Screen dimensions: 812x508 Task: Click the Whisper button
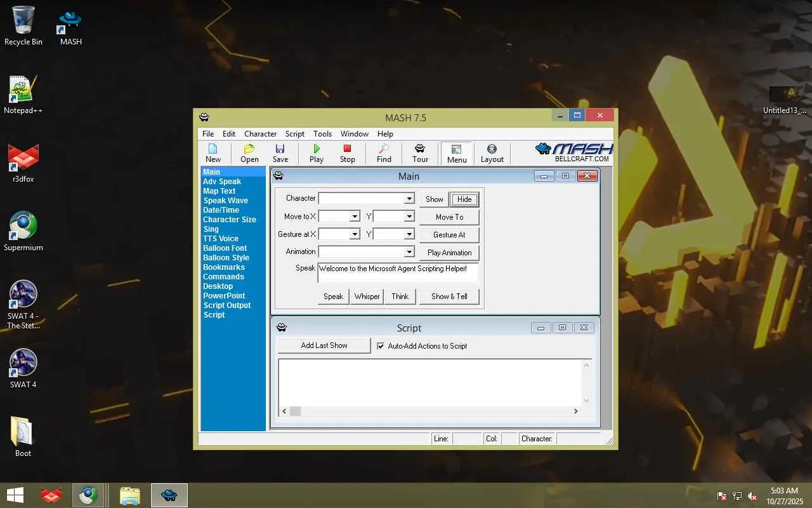(367, 297)
